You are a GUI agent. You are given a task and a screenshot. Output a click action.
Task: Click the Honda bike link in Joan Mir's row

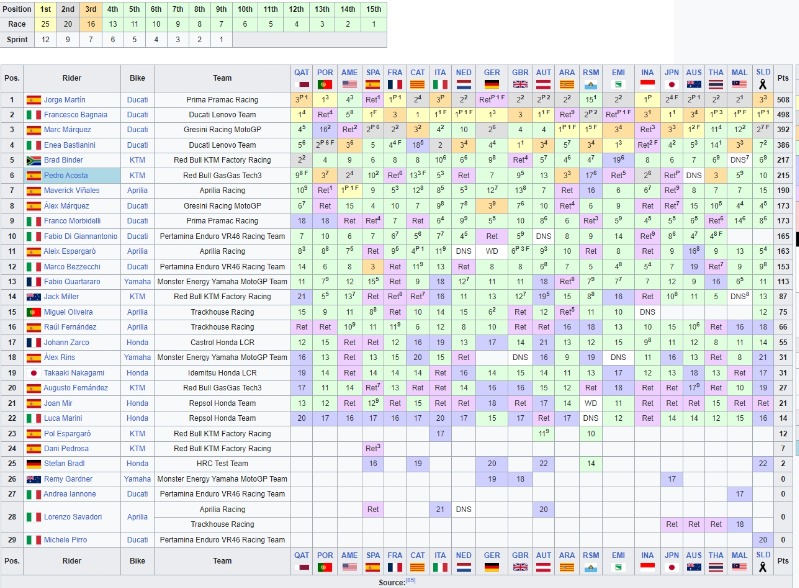137,403
